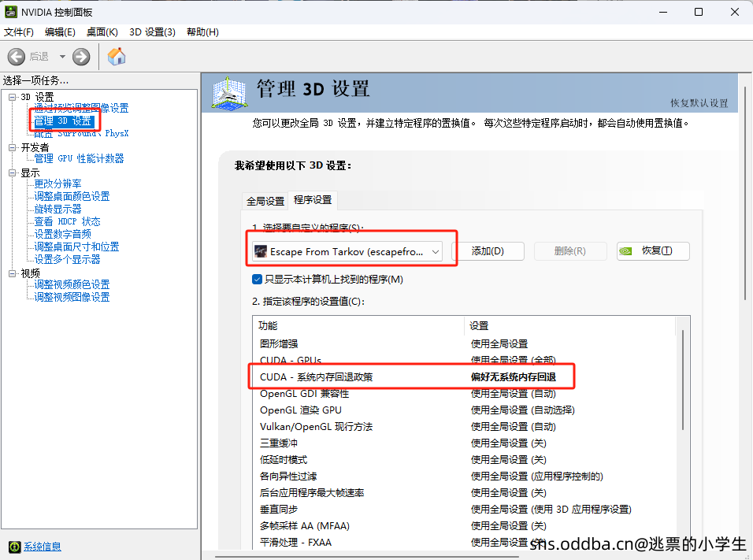Open the 3D 设置(3) menu

point(152,32)
